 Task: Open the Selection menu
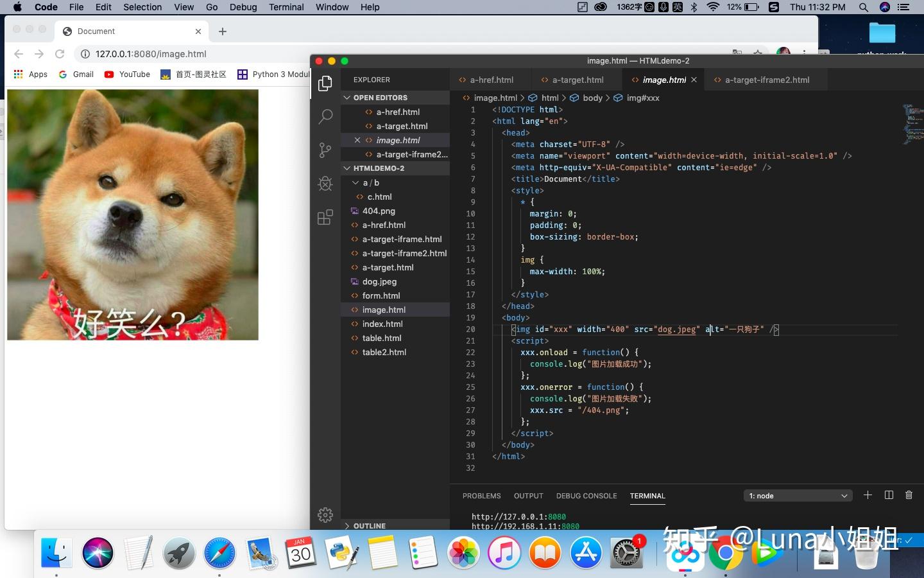pyautogui.click(x=142, y=7)
